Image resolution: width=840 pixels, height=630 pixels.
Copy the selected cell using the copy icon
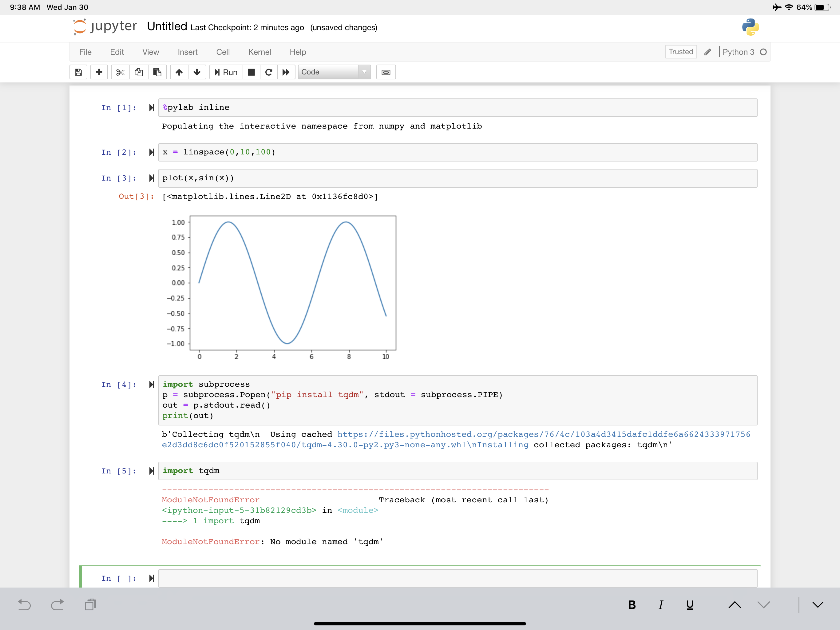[138, 72]
